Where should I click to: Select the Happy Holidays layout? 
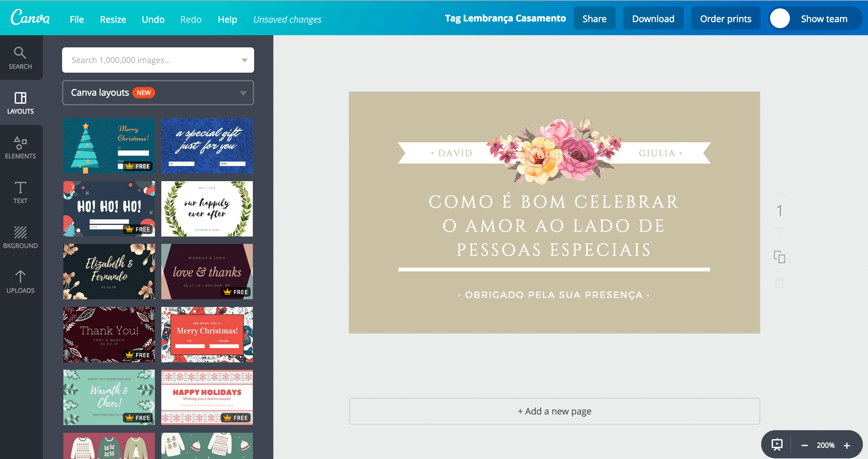[x=207, y=397]
